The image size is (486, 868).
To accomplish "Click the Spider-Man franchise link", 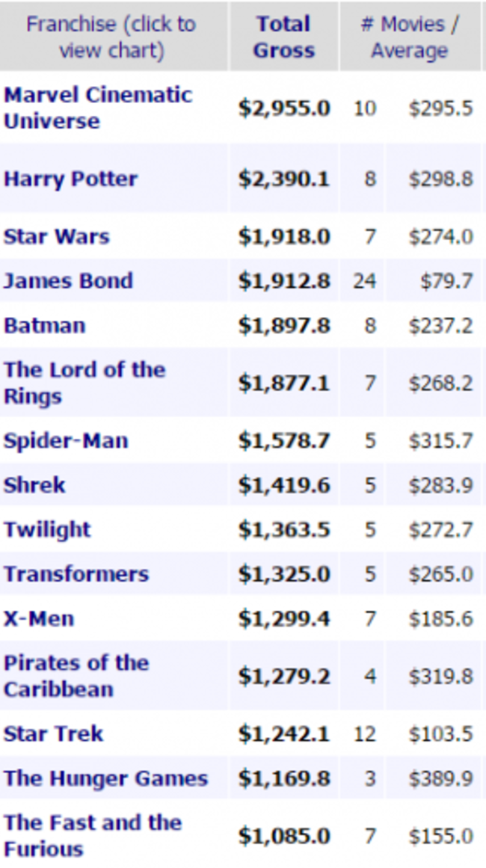I will click(66, 441).
